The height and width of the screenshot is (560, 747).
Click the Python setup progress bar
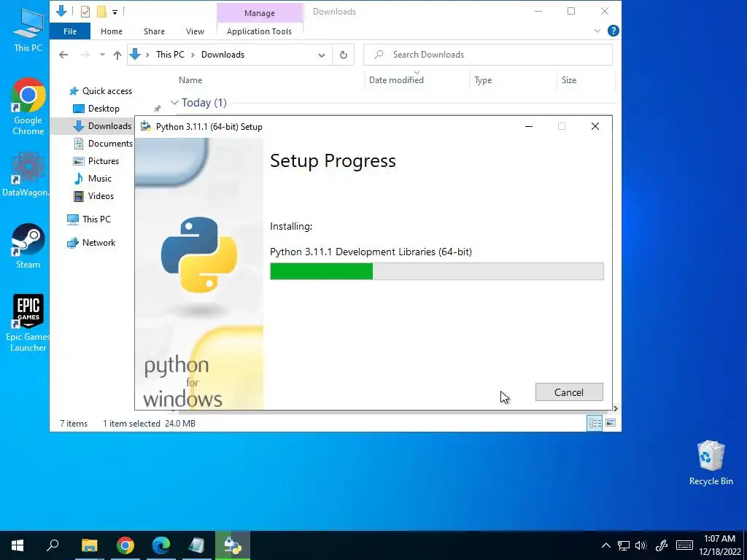(x=437, y=271)
